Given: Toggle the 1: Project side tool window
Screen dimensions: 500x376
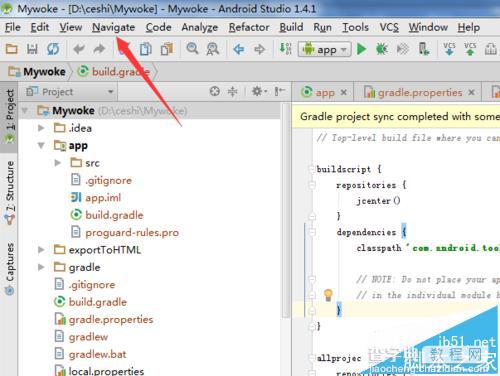Looking at the screenshot, I should coord(9,116).
